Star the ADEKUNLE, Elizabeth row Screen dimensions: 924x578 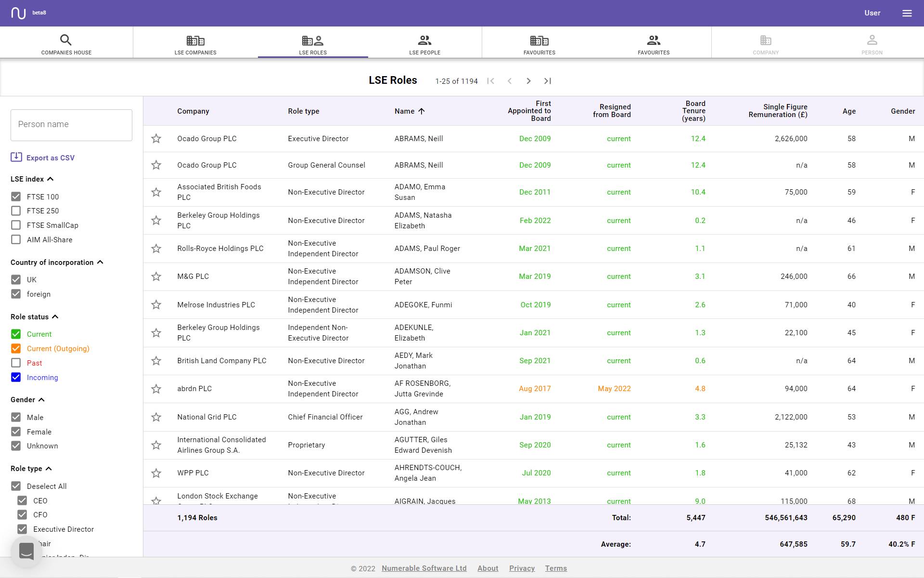(x=156, y=333)
